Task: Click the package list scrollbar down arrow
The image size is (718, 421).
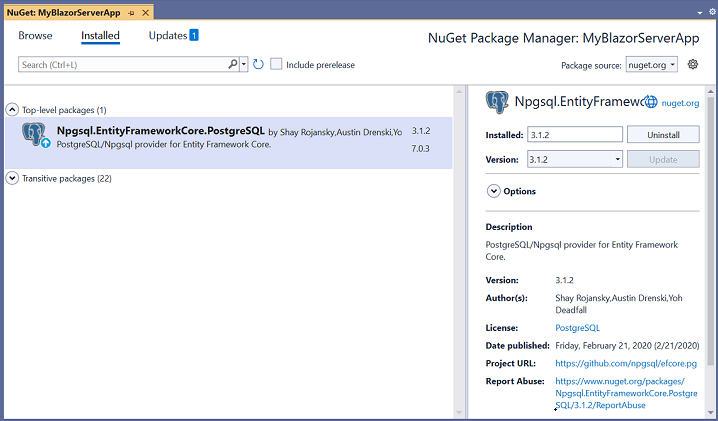Action: 459,413
